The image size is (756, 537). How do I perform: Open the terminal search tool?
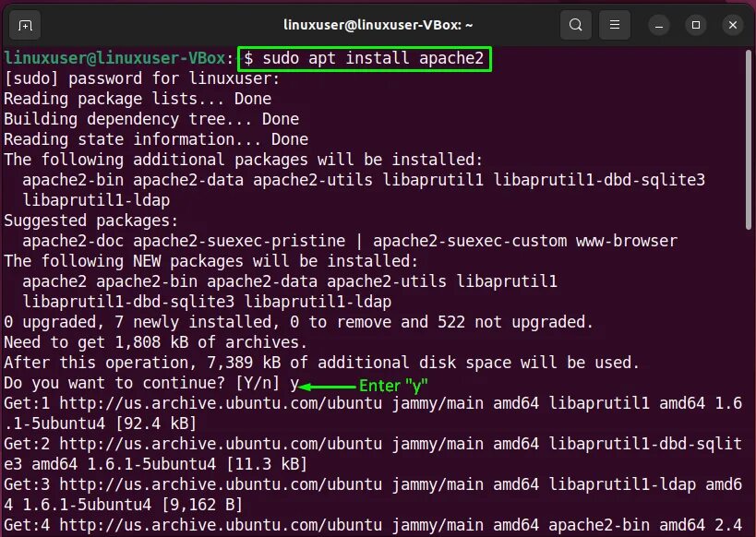point(576,25)
